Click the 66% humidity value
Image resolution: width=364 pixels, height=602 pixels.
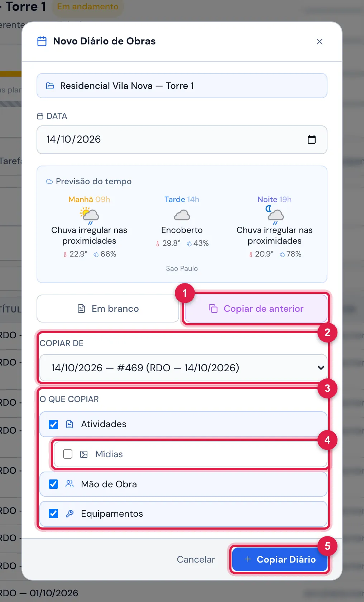pyautogui.click(x=108, y=254)
